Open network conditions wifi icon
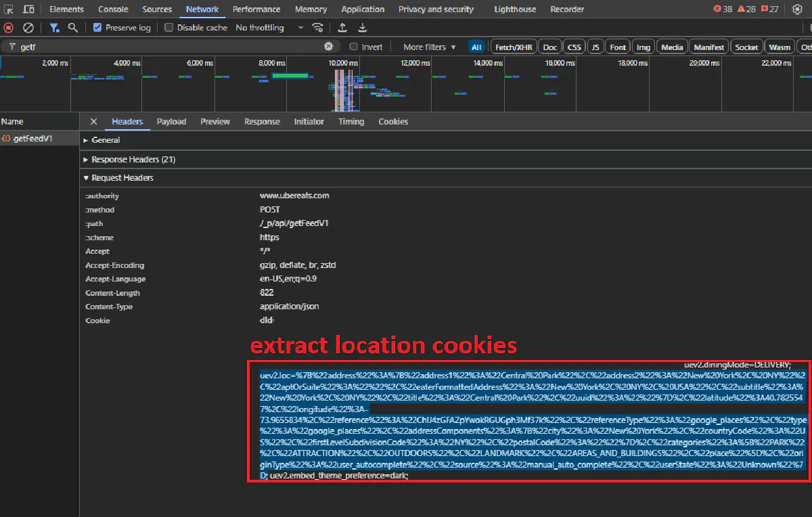The height and width of the screenshot is (517, 812). click(317, 28)
